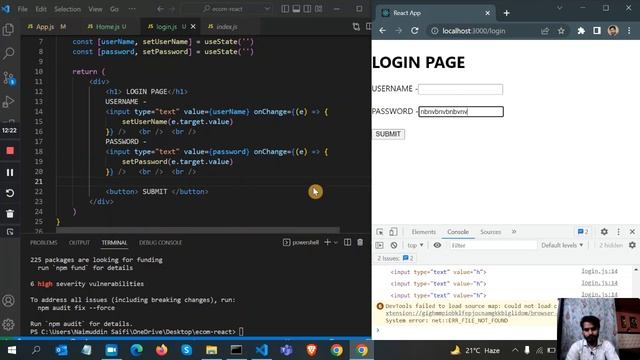Open the top context dropdown in console
Viewport: 640px width, 360px height.
coord(416,245)
